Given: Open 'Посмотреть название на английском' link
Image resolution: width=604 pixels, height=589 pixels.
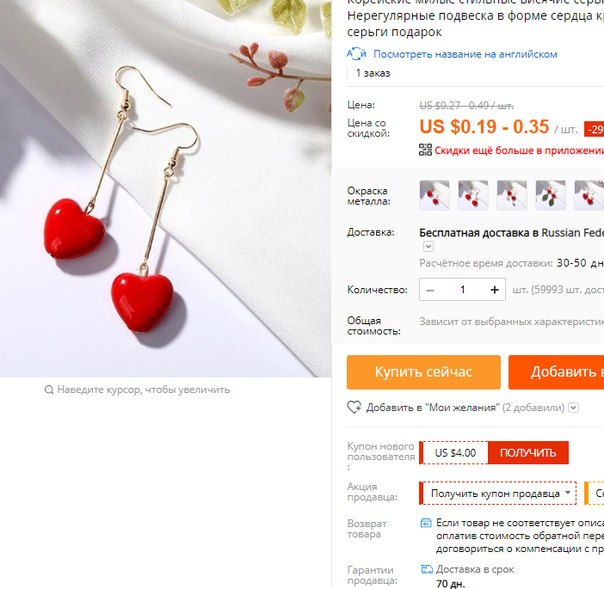Looking at the screenshot, I should (465, 54).
